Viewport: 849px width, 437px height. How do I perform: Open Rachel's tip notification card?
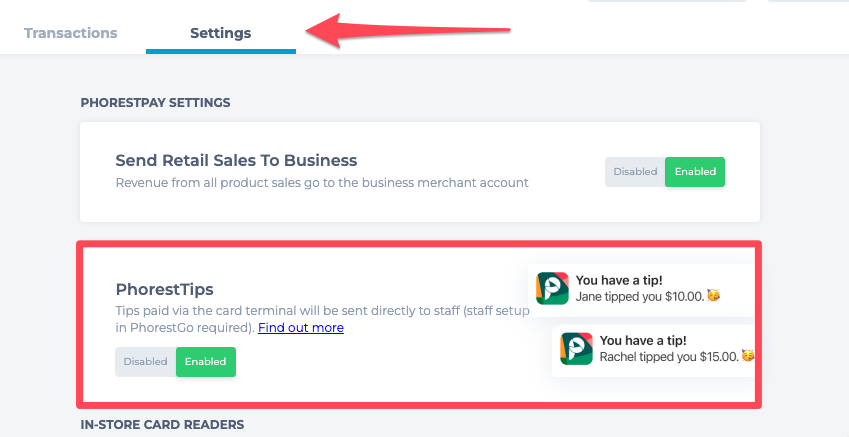(x=653, y=350)
